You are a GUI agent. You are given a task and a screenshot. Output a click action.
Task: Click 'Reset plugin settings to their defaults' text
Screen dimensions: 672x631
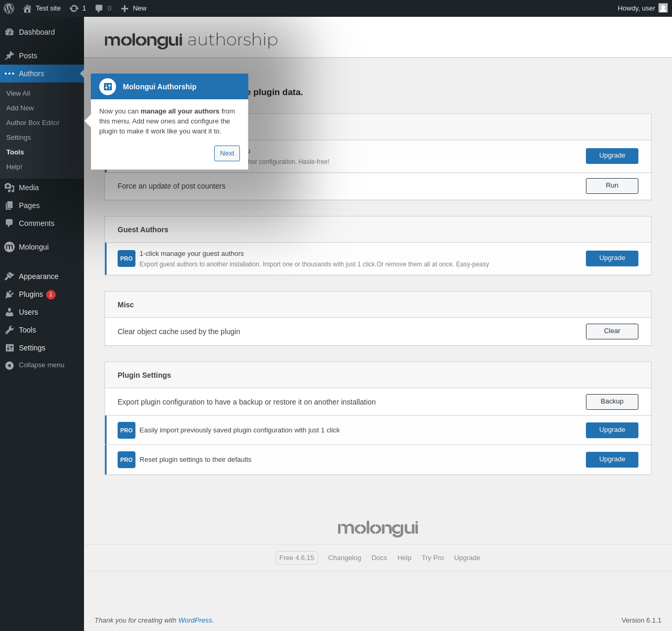point(195,460)
